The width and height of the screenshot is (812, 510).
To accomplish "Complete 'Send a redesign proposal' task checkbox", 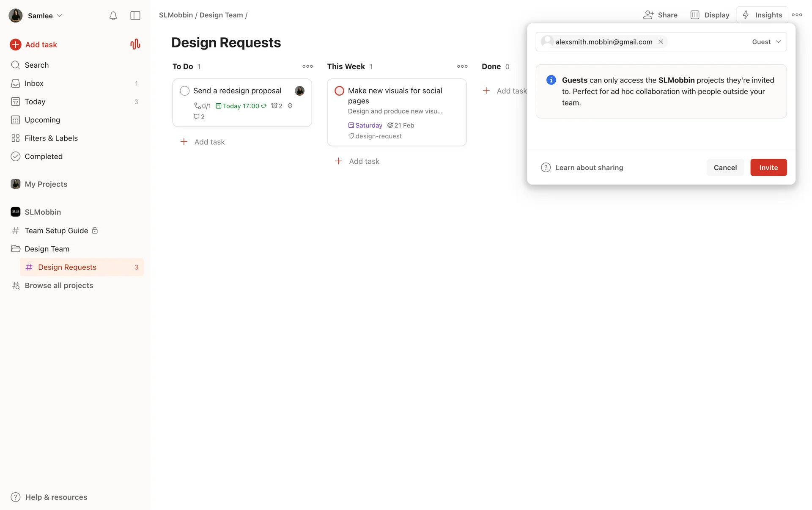I will [185, 91].
